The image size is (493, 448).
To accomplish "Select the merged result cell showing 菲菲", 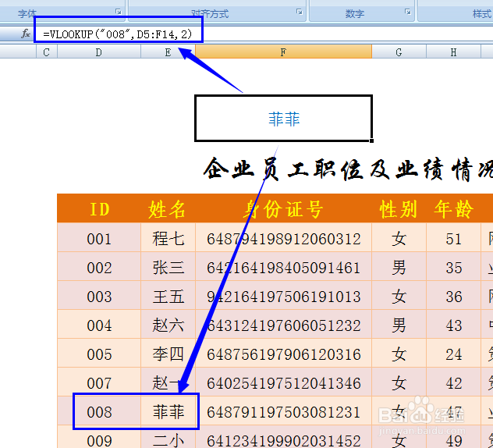I will point(283,119).
